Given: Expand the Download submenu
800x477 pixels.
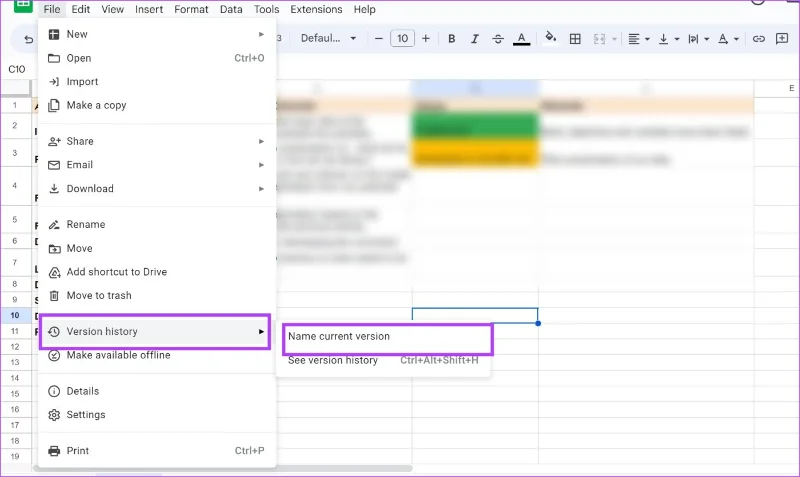Looking at the screenshot, I should [x=157, y=189].
